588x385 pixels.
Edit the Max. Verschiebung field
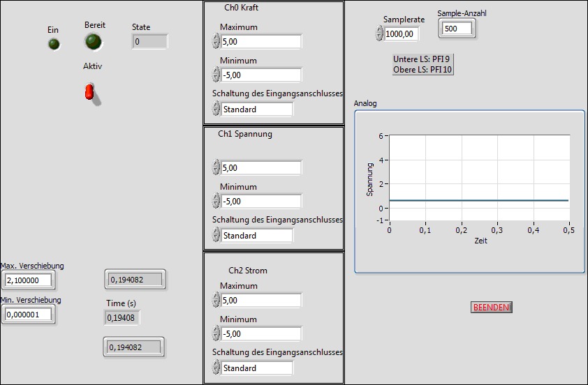(29, 280)
